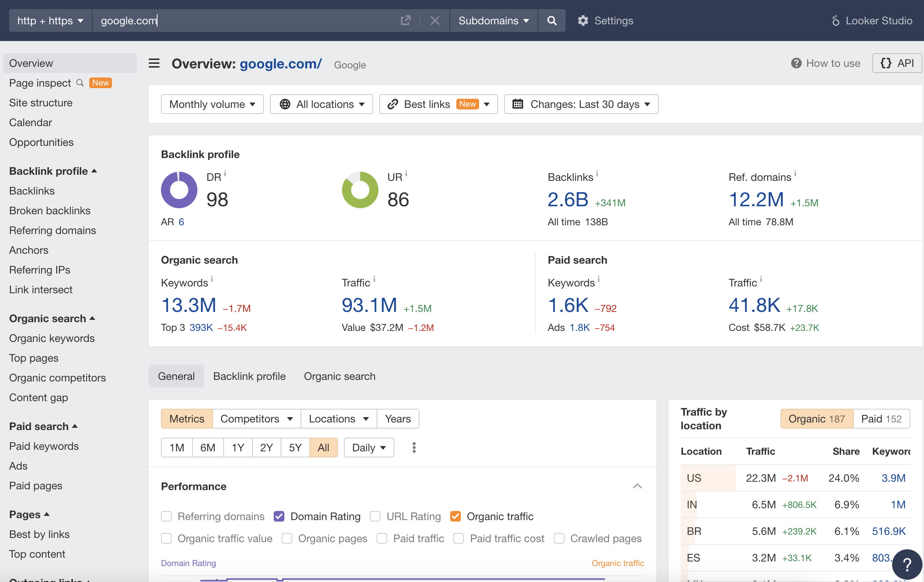The height and width of the screenshot is (582, 924).
Task: Open the Organic keywords sidebar link
Action: pos(52,338)
